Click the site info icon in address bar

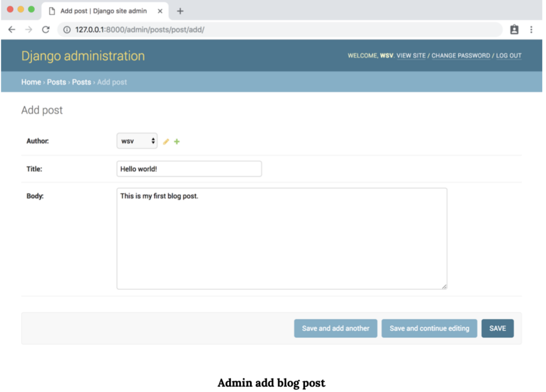[67, 30]
